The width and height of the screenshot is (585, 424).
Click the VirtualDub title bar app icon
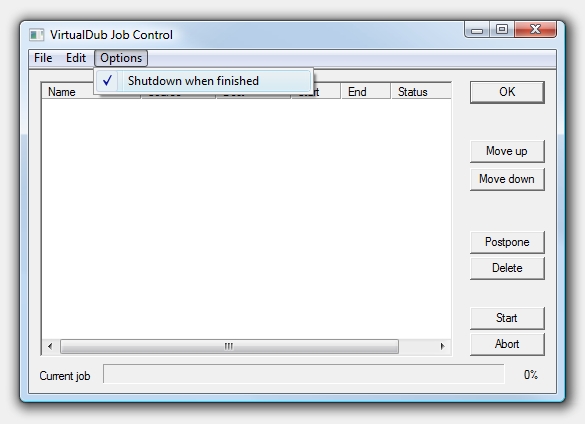37,35
